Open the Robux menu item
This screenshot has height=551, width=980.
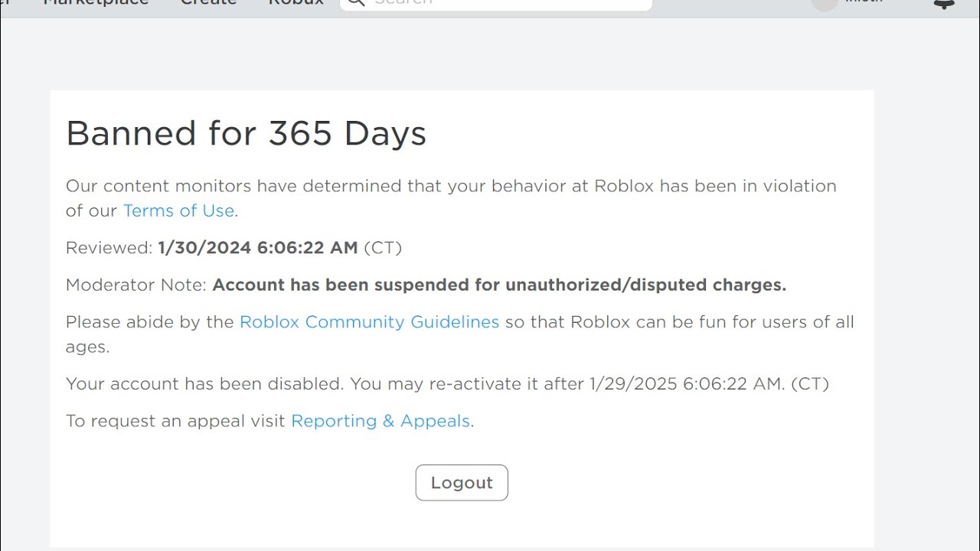coord(296,3)
